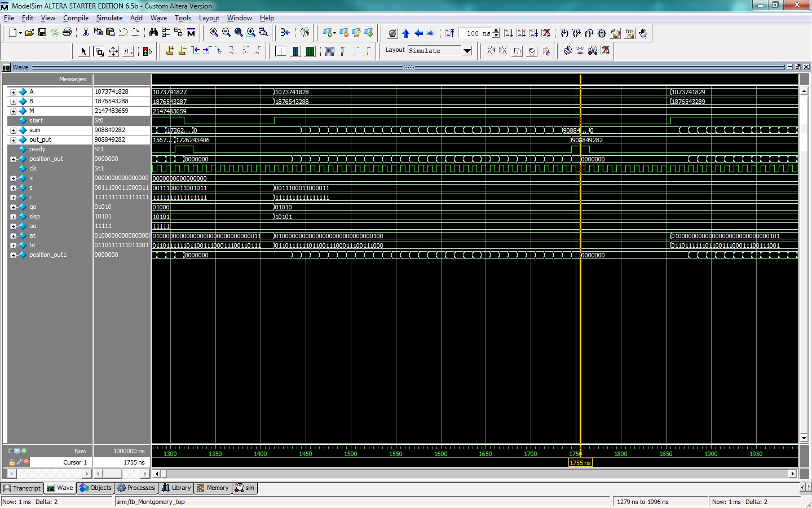Click the Step Into icon
812x508 pixels.
coord(564,33)
